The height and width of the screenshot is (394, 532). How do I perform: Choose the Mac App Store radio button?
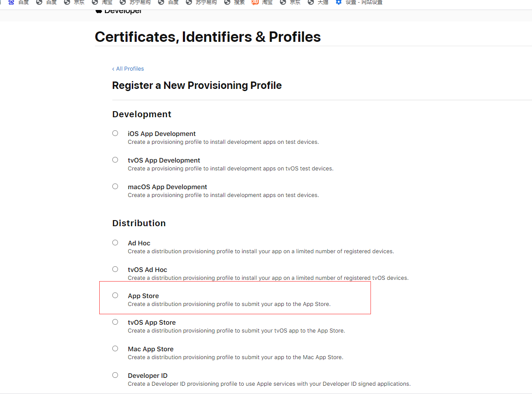pyautogui.click(x=115, y=349)
